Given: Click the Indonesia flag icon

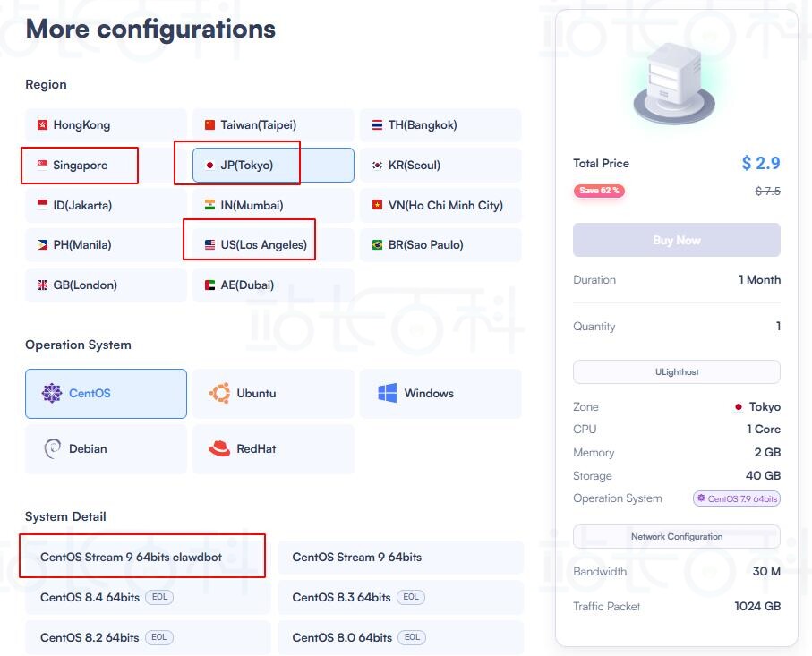Looking at the screenshot, I should coord(42,205).
